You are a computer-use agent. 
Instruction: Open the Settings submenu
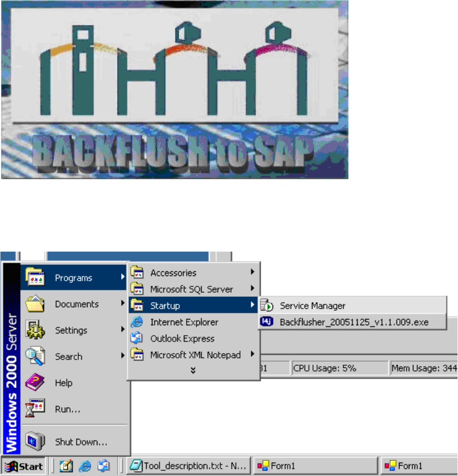click(x=74, y=330)
